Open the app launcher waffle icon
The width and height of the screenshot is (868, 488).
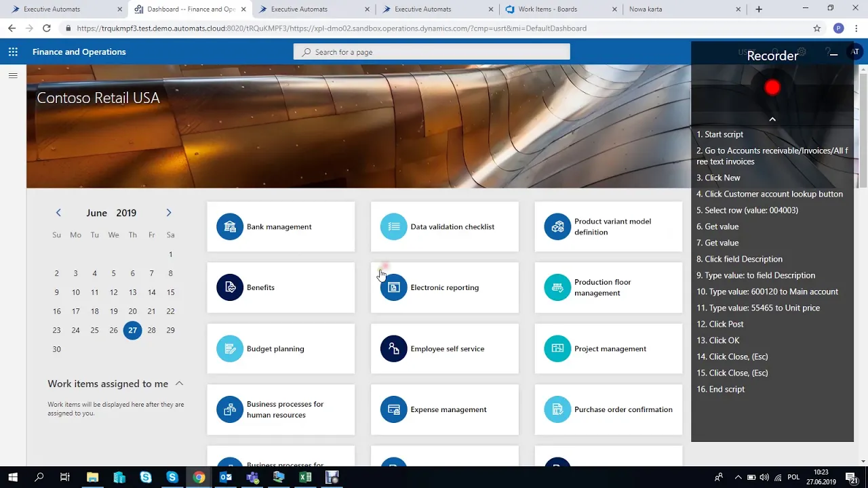(12, 52)
